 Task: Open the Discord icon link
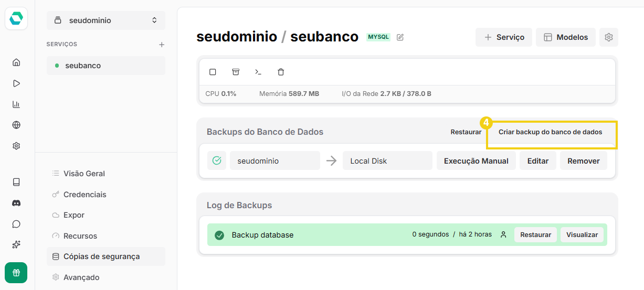[16, 203]
